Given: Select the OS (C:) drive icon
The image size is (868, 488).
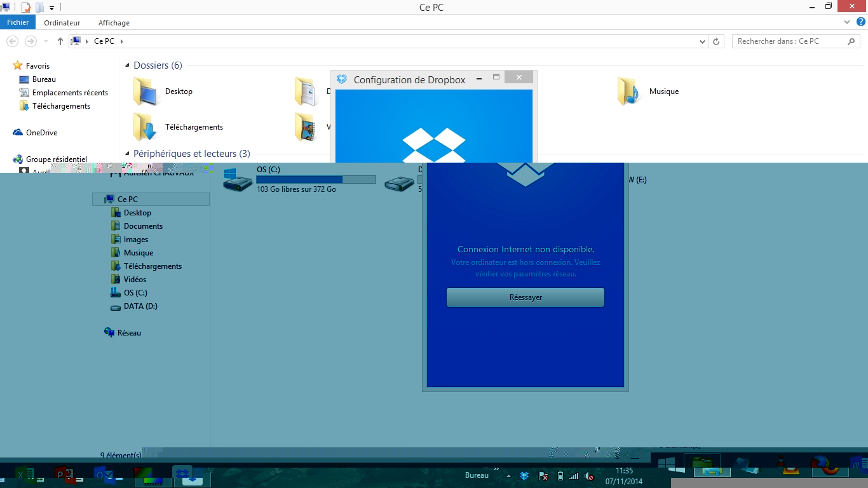Looking at the screenshot, I should click(238, 180).
